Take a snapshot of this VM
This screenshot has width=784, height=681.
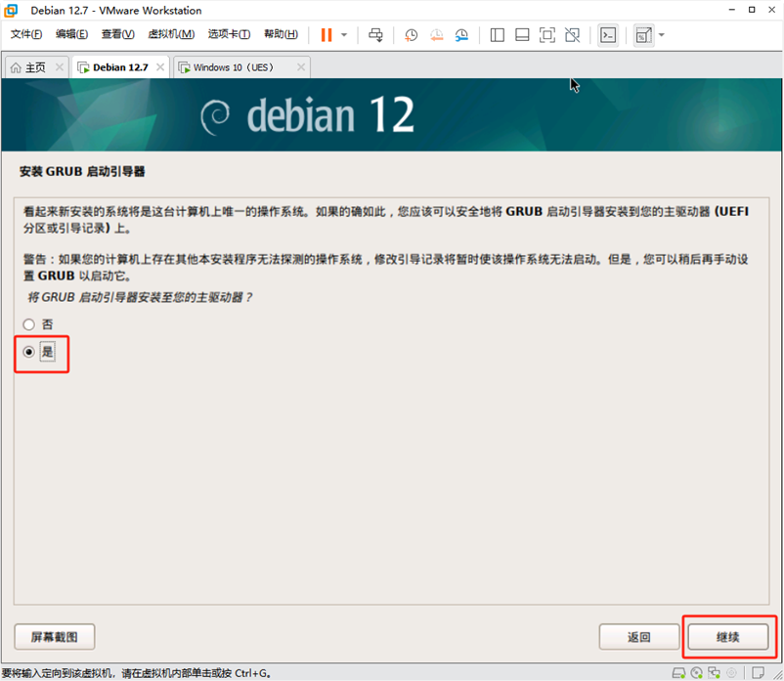click(411, 35)
